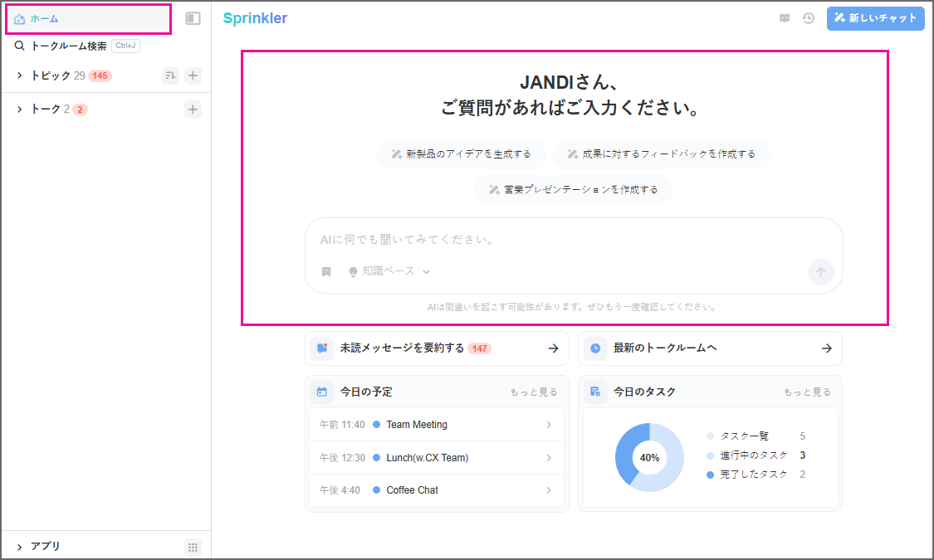
Task: Open 最新のトークルームへ card
Action: point(710,348)
